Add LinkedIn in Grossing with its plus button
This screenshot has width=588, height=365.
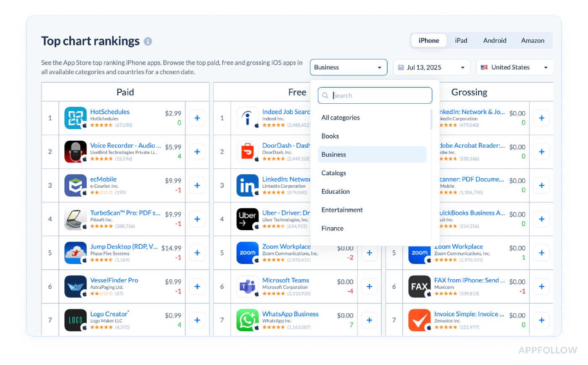[541, 118]
